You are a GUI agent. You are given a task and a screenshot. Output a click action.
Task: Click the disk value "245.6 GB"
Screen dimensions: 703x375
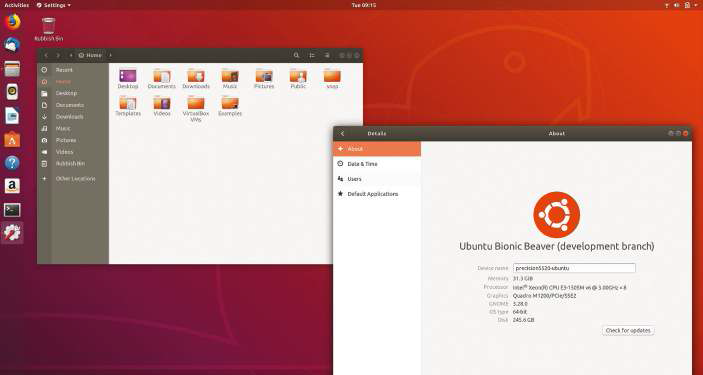[x=523, y=320]
